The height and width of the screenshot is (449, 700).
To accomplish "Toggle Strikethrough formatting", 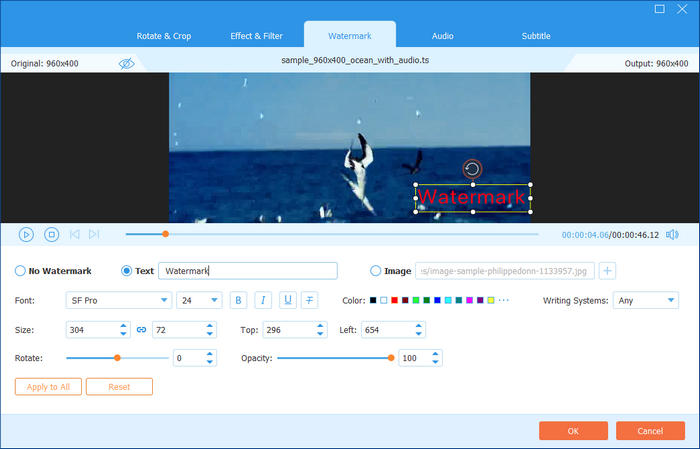I will 310,300.
